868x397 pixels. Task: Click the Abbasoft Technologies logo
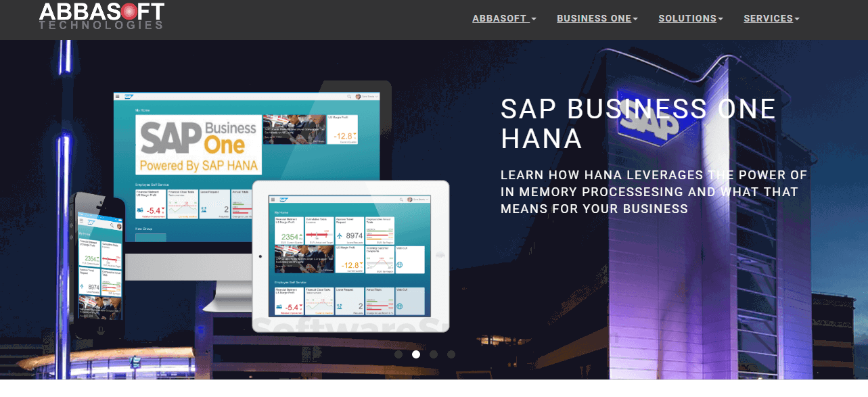(x=101, y=16)
